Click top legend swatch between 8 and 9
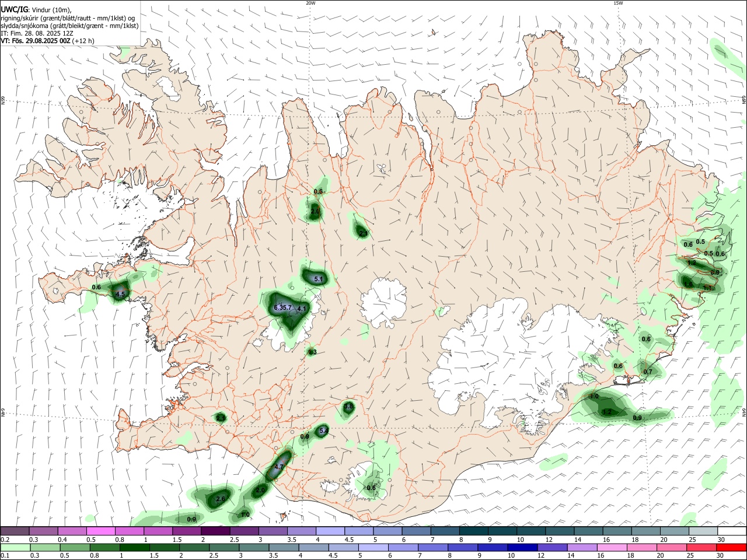 [x=473, y=531]
